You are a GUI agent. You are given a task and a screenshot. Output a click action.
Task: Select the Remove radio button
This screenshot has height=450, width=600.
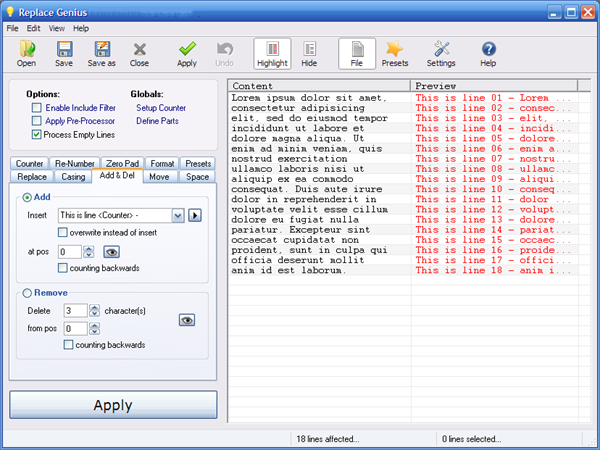pos(27,293)
